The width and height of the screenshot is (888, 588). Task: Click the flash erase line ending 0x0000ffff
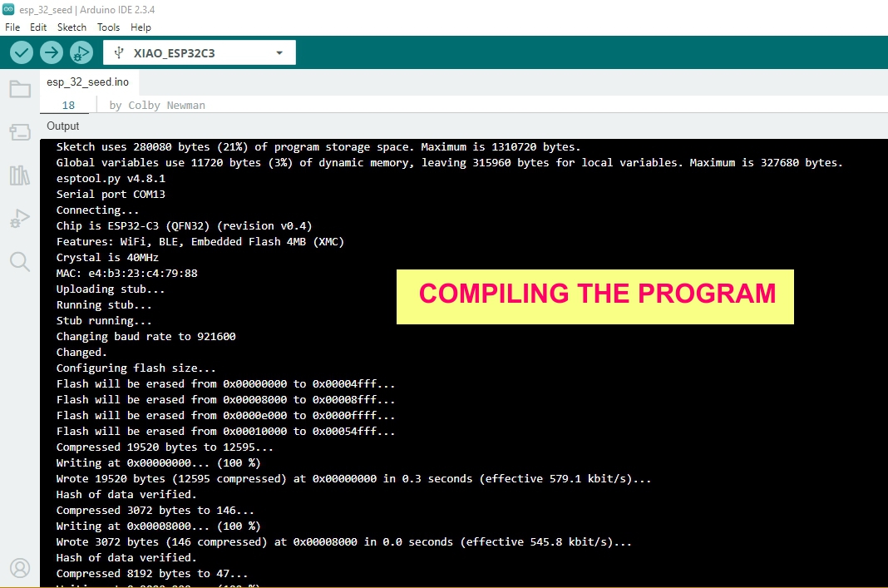(225, 416)
